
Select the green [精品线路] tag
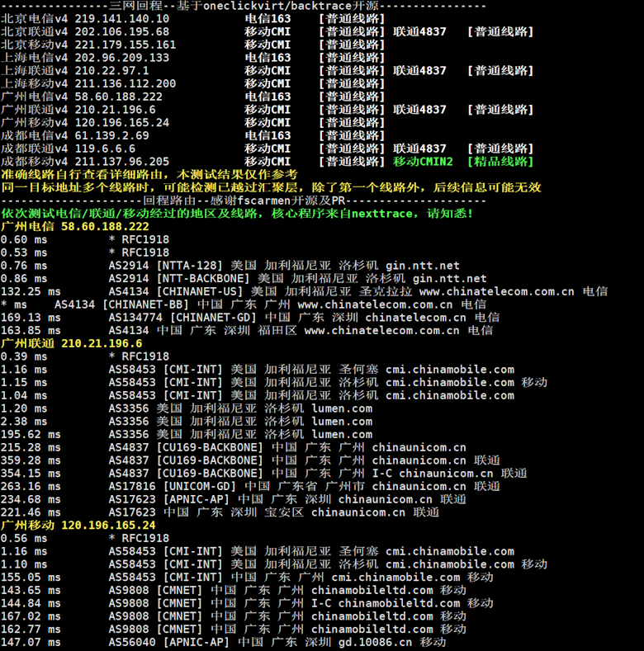pyautogui.click(x=500, y=162)
